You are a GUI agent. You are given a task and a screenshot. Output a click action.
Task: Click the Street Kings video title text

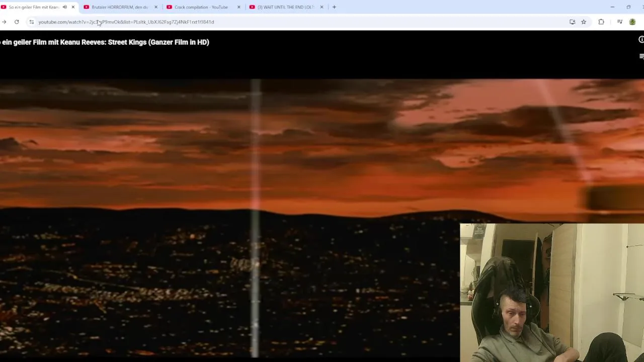[x=105, y=42]
